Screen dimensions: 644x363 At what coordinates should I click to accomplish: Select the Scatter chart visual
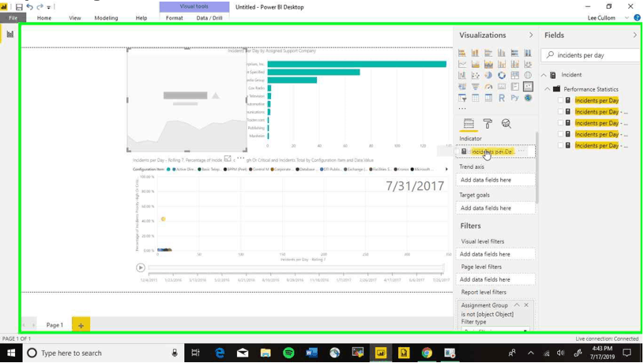[475, 76]
